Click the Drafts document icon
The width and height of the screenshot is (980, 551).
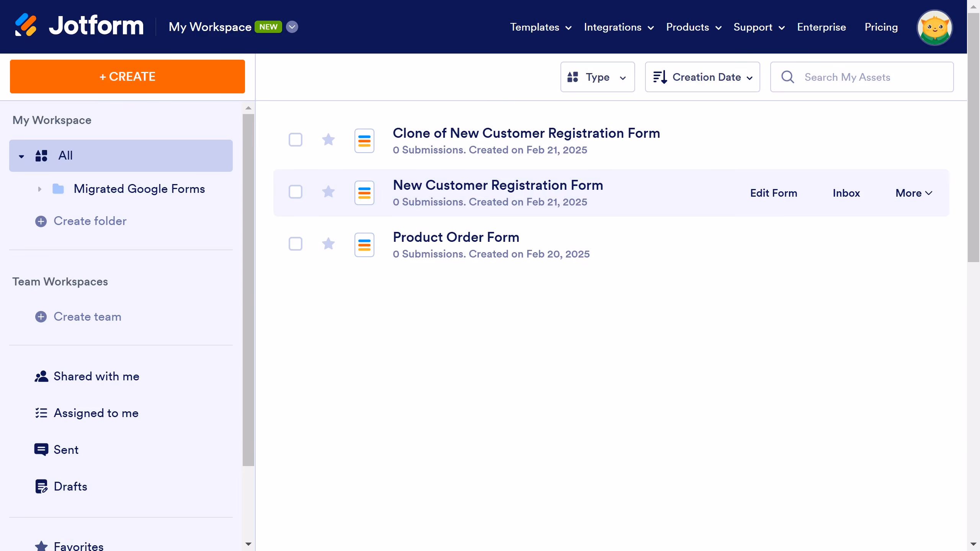point(41,486)
